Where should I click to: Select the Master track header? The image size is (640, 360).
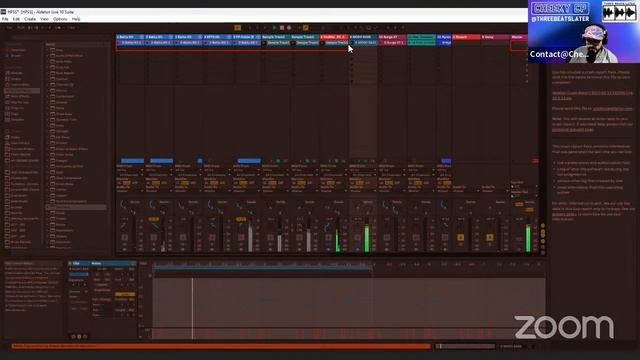click(x=519, y=37)
